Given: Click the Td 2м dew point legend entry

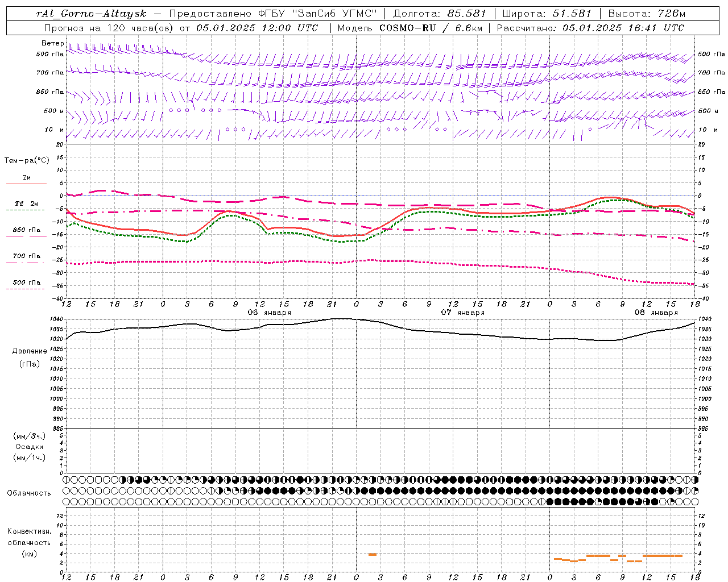Looking at the screenshot, I should point(27,203).
